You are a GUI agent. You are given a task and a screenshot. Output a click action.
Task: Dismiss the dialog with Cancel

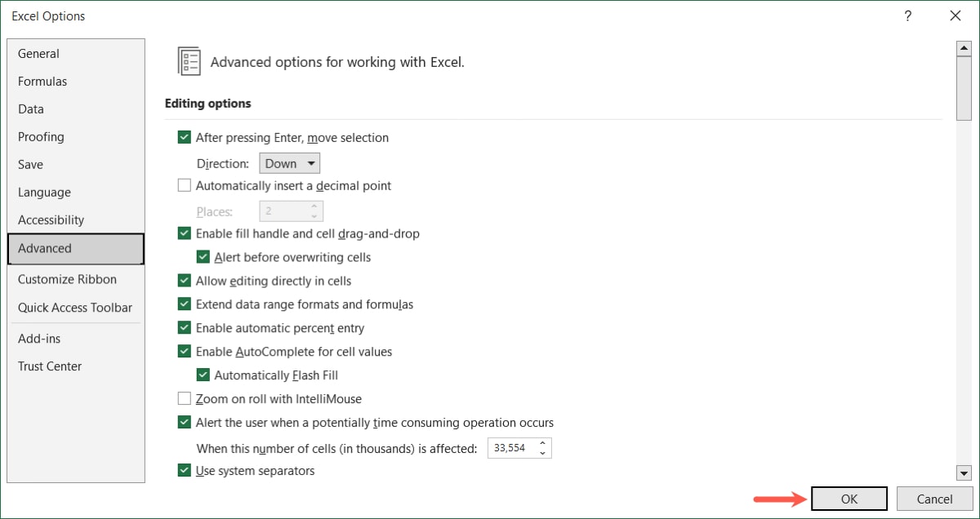pyautogui.click(x=933, y=498)
